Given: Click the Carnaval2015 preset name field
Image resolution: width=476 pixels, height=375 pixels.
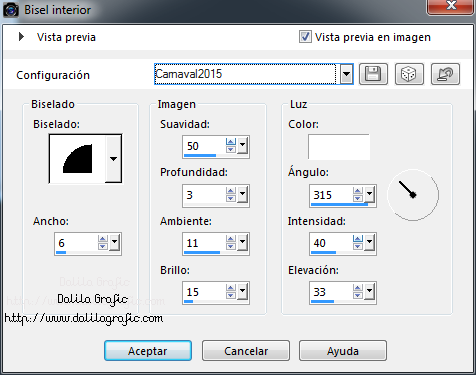Looking at the screenshot, I should (245, 74).
